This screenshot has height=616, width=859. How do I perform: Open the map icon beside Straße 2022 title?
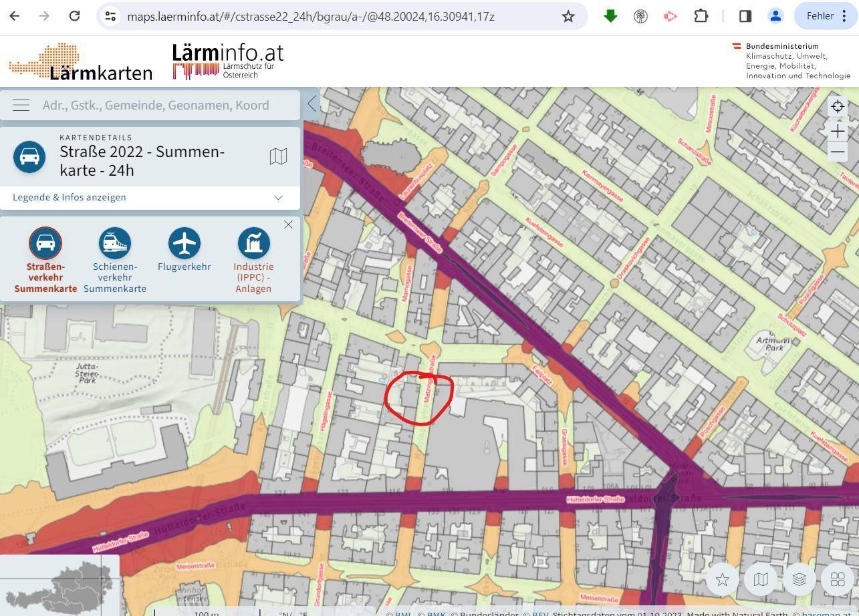(278, 156)
